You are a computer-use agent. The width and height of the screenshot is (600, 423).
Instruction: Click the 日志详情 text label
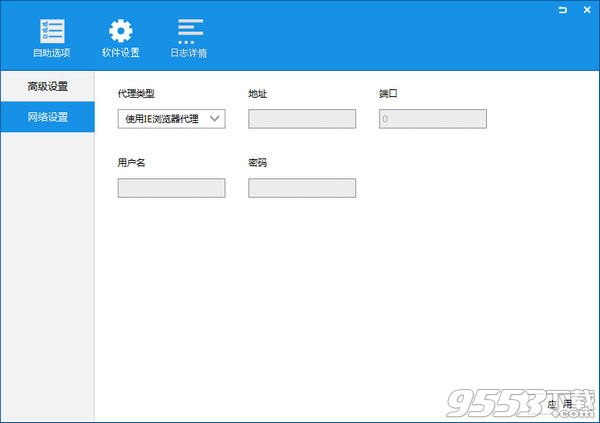click(x=190, y=53)
